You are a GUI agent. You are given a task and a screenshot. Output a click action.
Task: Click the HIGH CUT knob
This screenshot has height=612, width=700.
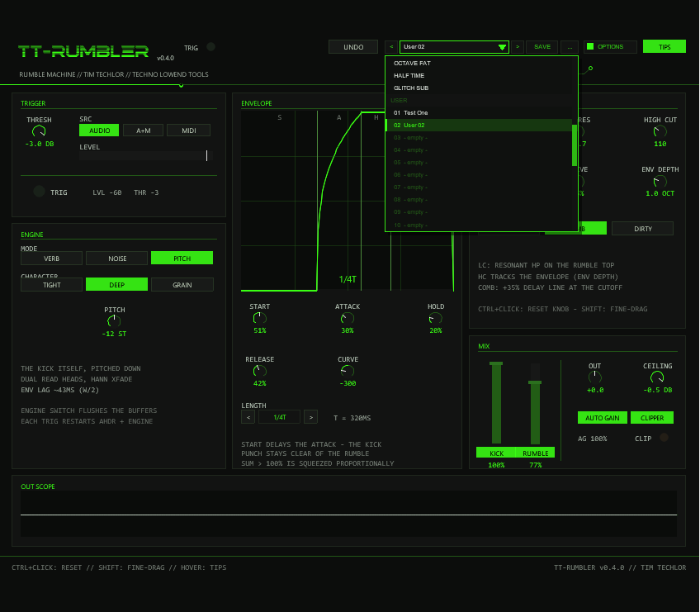[660, 131]
